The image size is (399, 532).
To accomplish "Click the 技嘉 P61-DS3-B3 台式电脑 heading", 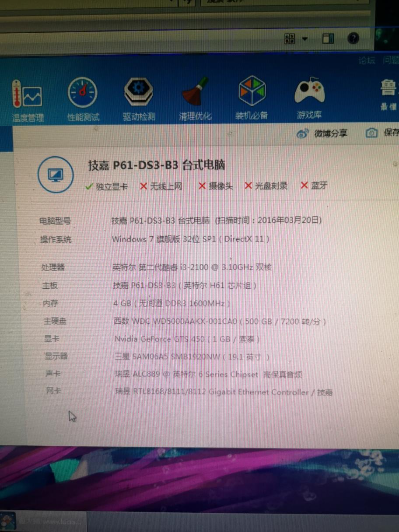I will 157,165.
